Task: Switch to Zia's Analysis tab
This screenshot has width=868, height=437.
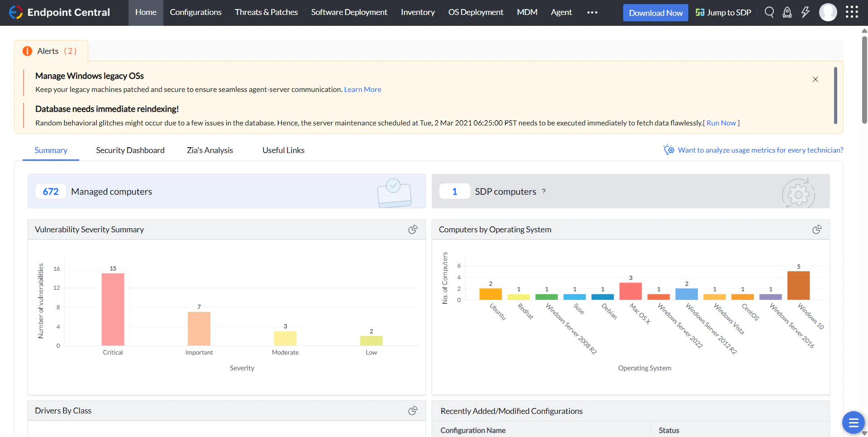Action: pyautogui.click(x=210, y=150)
